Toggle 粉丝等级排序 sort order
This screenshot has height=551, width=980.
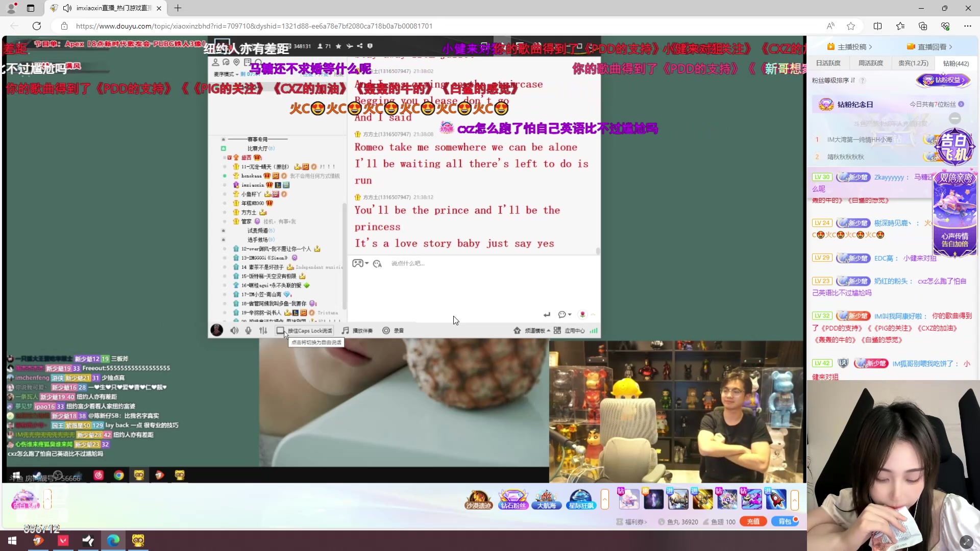click(x=853, y=80)
